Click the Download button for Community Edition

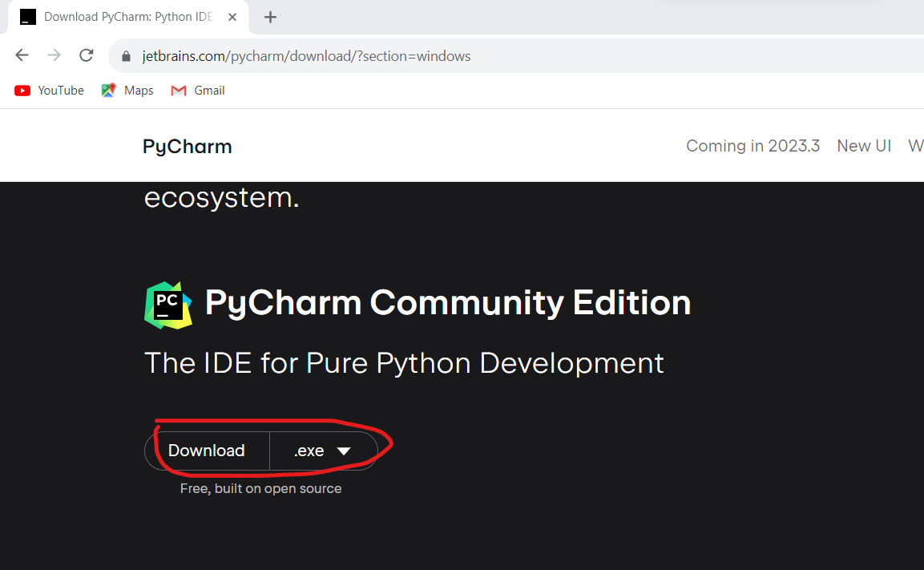pyautogui.click(x=207, y=451)
